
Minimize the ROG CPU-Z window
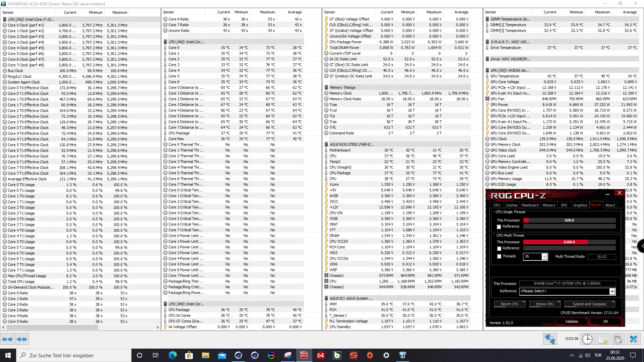pyautogui.click(x=607, y=193)
